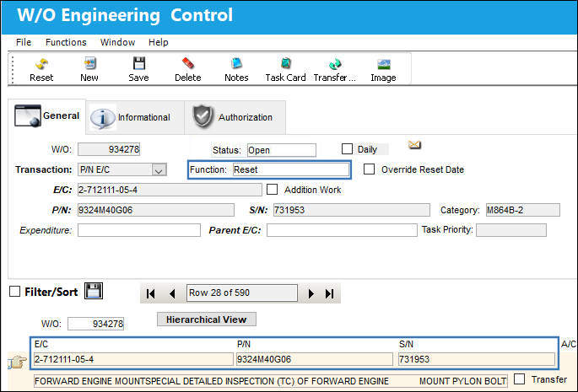Toggle the Override Reset Date checkbox

[369, 169]
